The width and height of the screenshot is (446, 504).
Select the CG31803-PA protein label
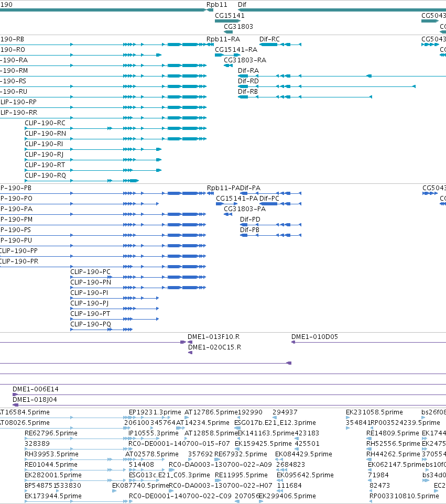(x=245, y=209)
